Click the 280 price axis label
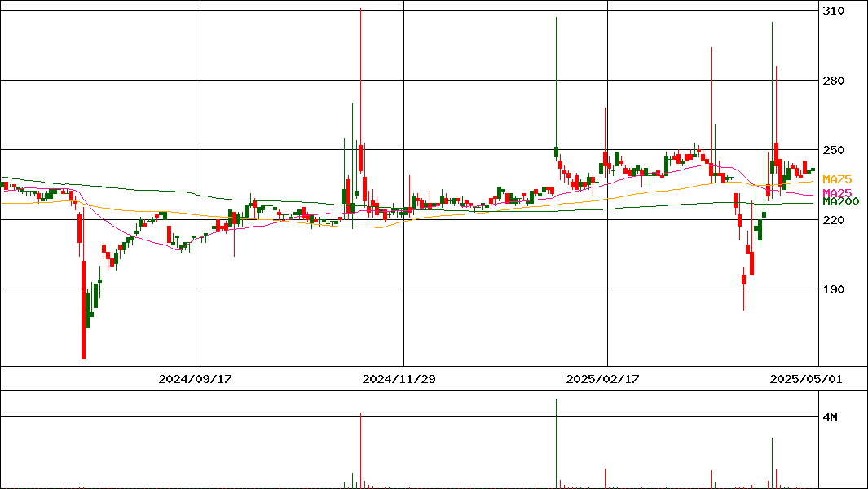The height and width of the screenshot is (489, 868). point(834,81)
